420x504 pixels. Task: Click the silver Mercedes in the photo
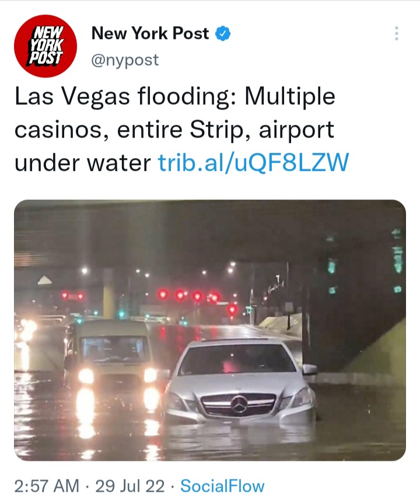tap(240, 381)
